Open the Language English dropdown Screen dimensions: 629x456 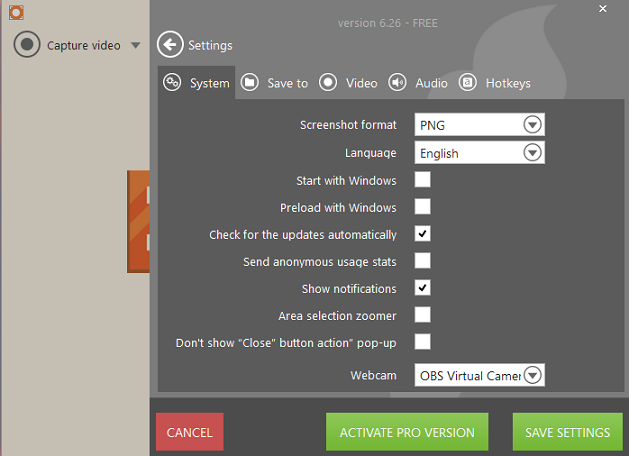coord(479,152)
